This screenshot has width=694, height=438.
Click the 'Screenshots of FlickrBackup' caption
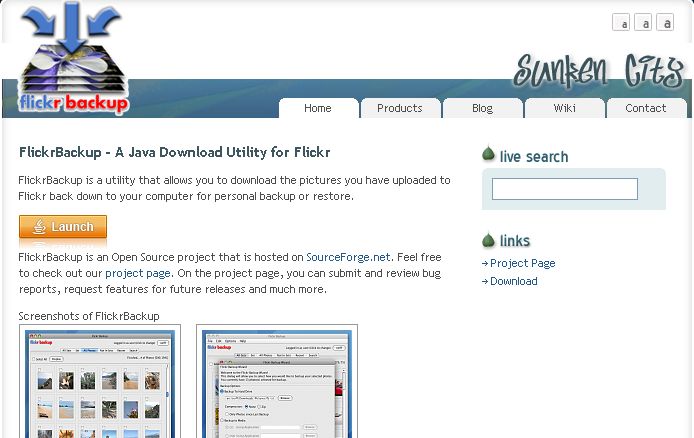point(89,316)
